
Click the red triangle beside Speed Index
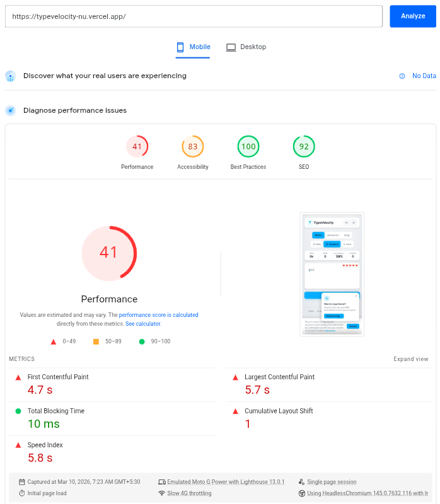point(18,445)
